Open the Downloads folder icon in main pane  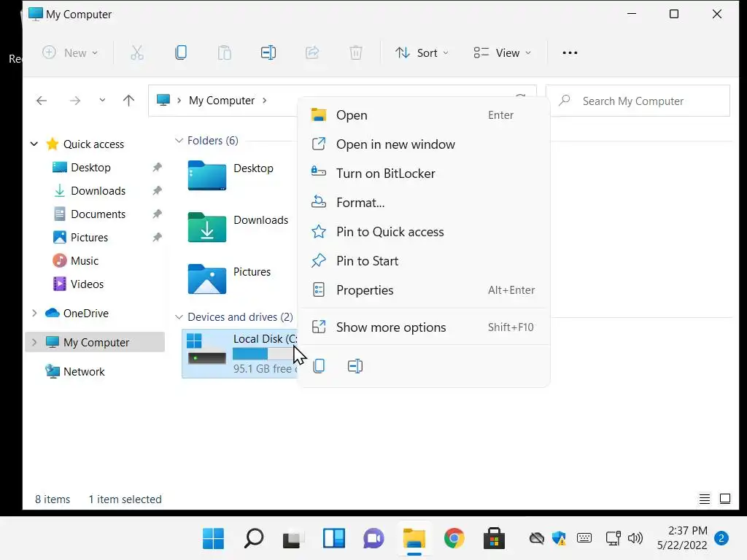[x=206, y=227]
